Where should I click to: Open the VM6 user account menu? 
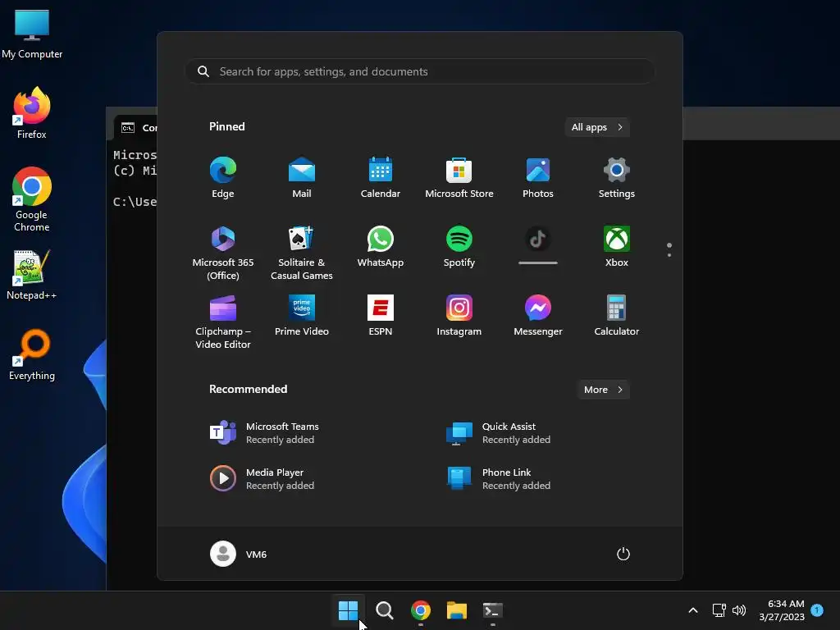[239, 554]
